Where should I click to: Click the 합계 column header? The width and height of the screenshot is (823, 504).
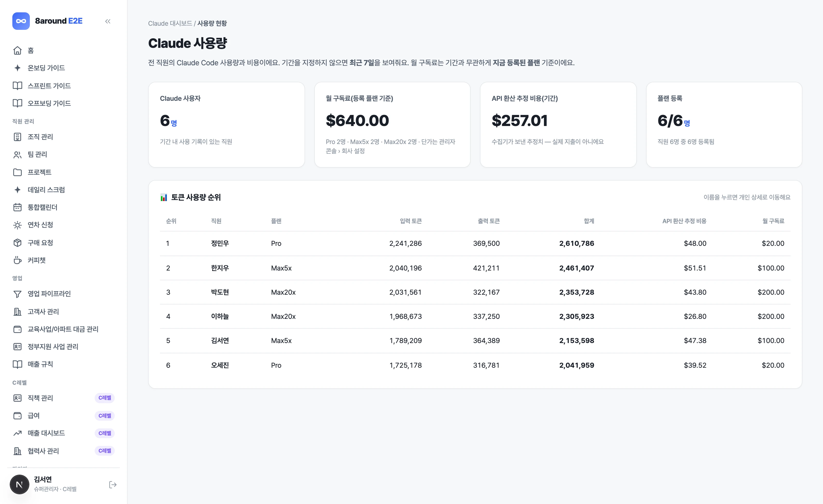coord(589,221)
